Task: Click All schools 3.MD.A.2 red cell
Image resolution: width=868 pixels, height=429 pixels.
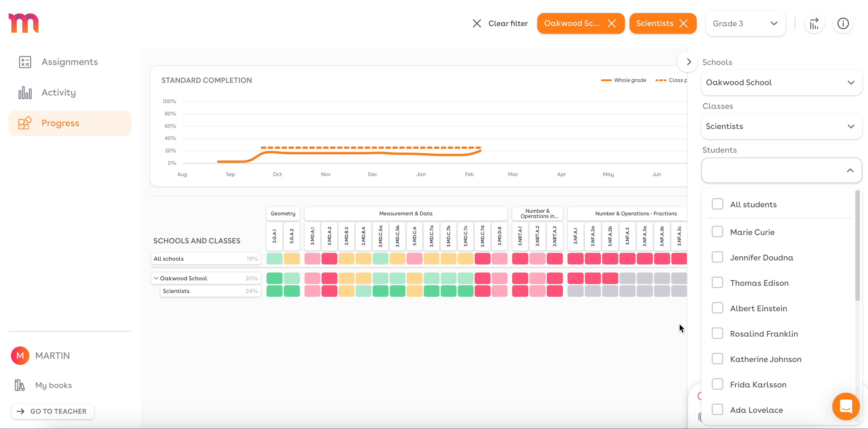Action: click(329, 259)
